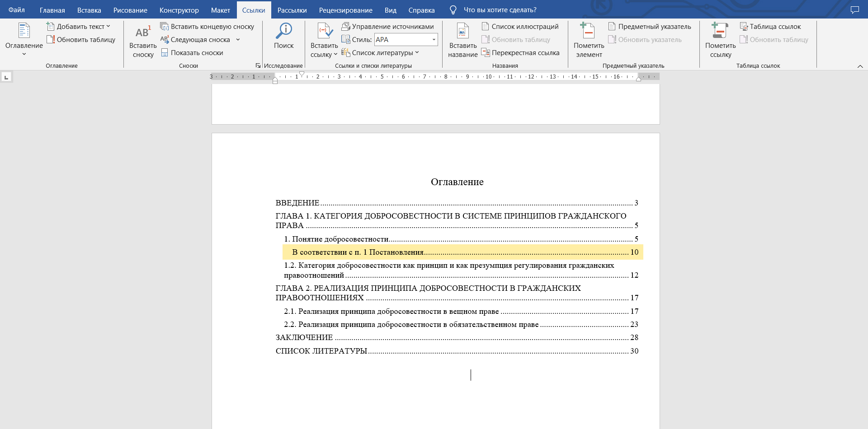Expand the Следующая сноска dropdown arrow
868x429 pixels.
point(238,40)
